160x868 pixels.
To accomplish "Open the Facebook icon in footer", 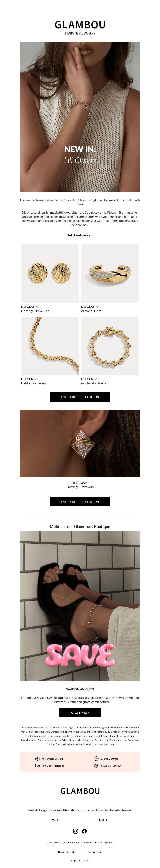I will pos(84,831).
